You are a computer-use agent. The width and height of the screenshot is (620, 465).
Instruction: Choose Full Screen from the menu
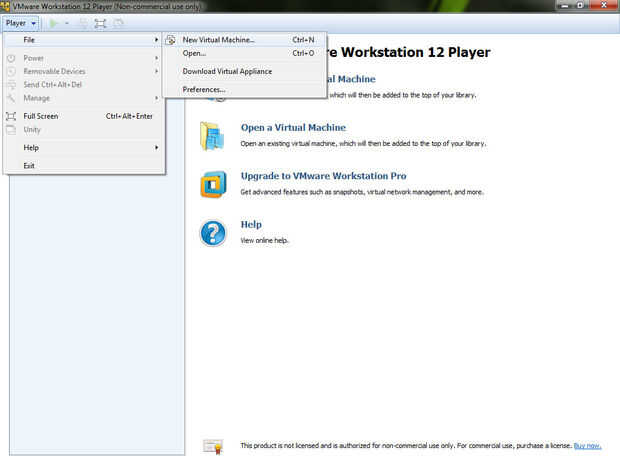(84, 116)
